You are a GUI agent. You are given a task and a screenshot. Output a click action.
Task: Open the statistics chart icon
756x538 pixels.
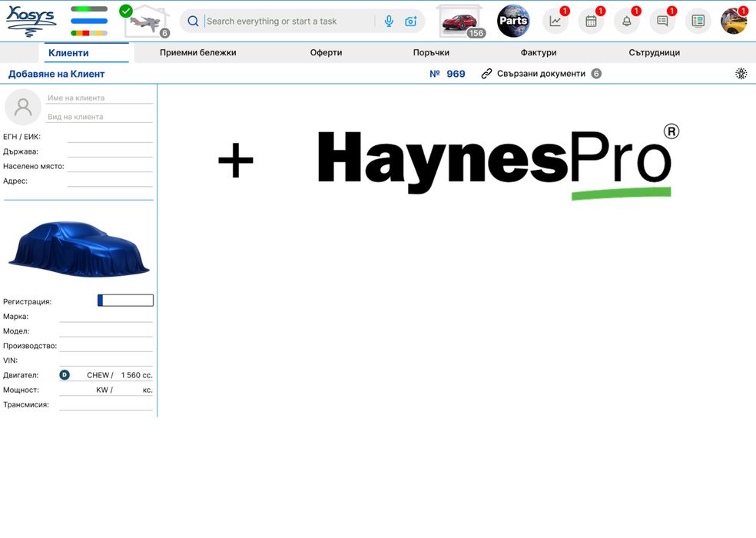(555, 22)
